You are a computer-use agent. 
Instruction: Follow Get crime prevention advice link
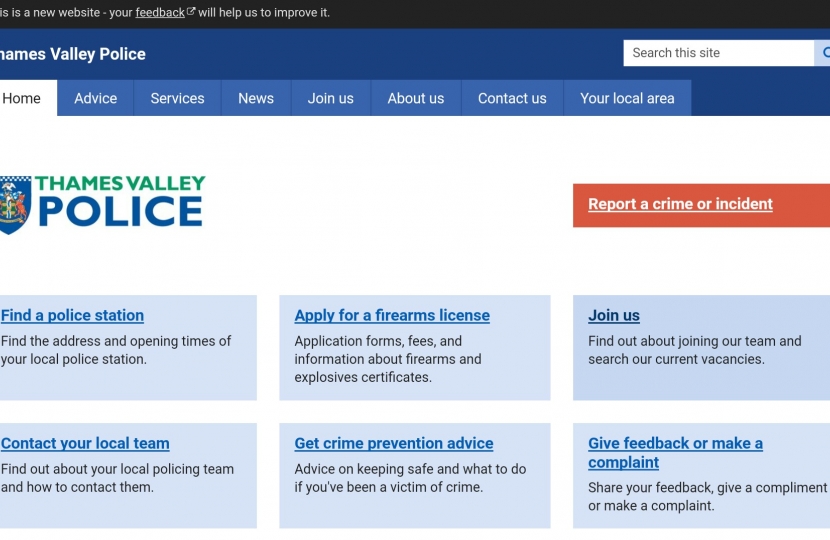[x=394, y=443]
